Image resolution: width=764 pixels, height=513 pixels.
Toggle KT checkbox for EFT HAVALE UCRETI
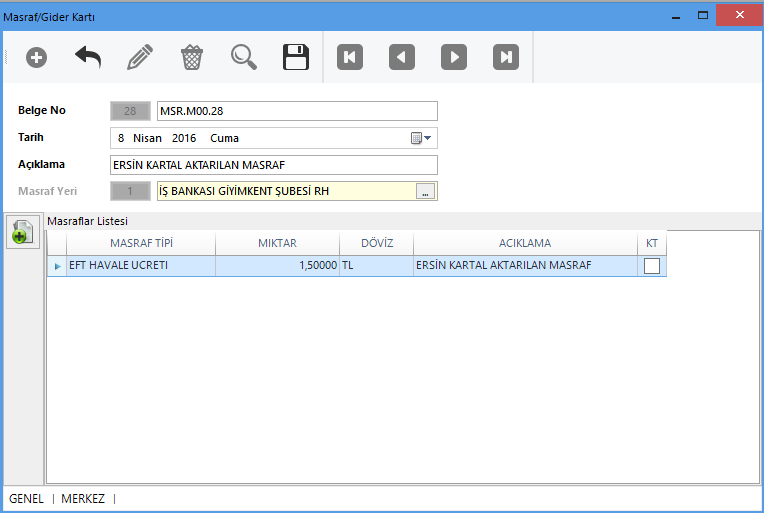click(652, 266)
